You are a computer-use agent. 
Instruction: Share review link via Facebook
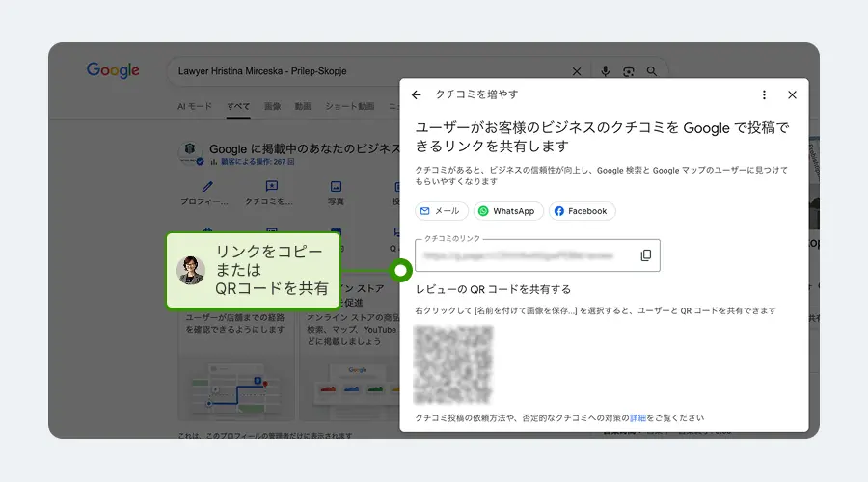point(582,211)
